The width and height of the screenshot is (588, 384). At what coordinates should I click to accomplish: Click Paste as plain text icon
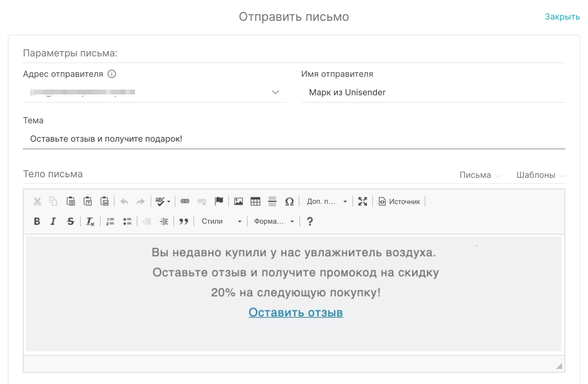(88, 201)
